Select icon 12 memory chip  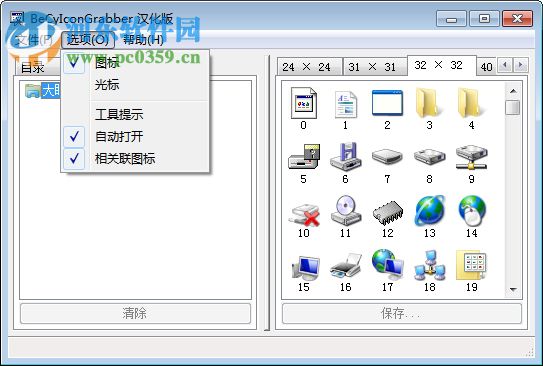[x=388, y=213]
